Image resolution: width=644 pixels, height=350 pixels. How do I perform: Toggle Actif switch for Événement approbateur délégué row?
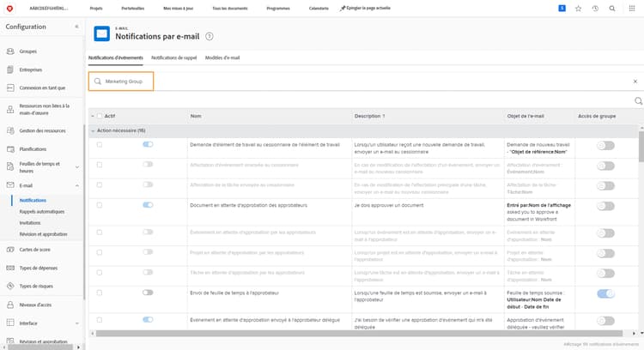pyautogui.click(x=148, y=320)
